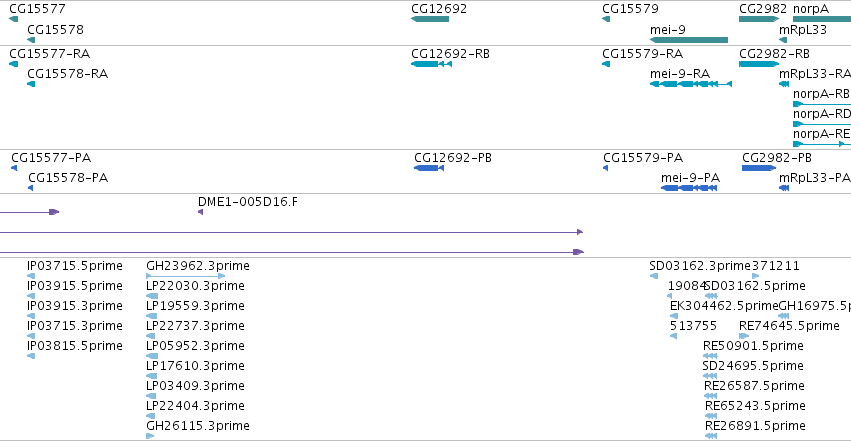Select the GH23962.3prime EST span
The height and width of the screenshot is (441, 851).
pyautogui.click(x=186, y=276)
